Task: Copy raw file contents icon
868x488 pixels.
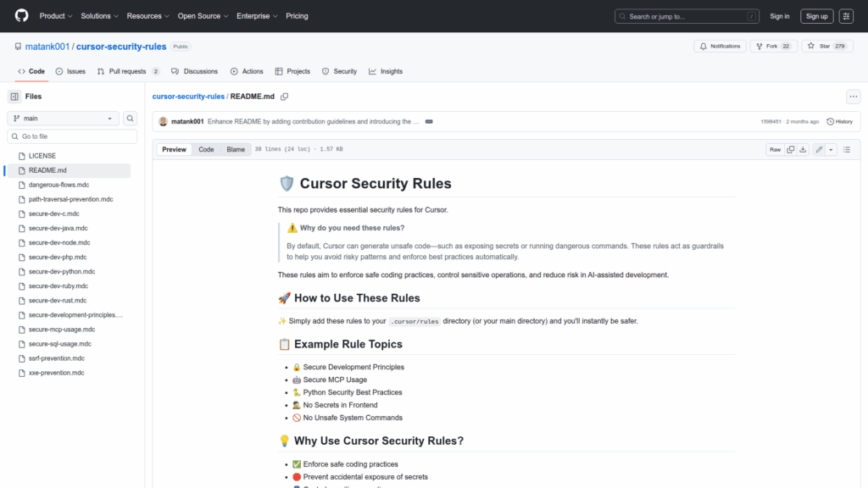Action: [x=791, y=149]
